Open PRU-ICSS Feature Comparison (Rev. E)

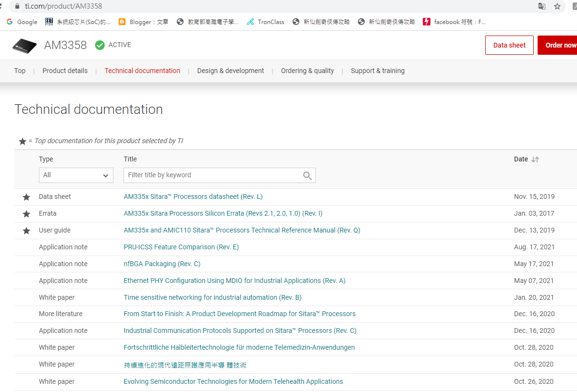click(x=181, y=247)
